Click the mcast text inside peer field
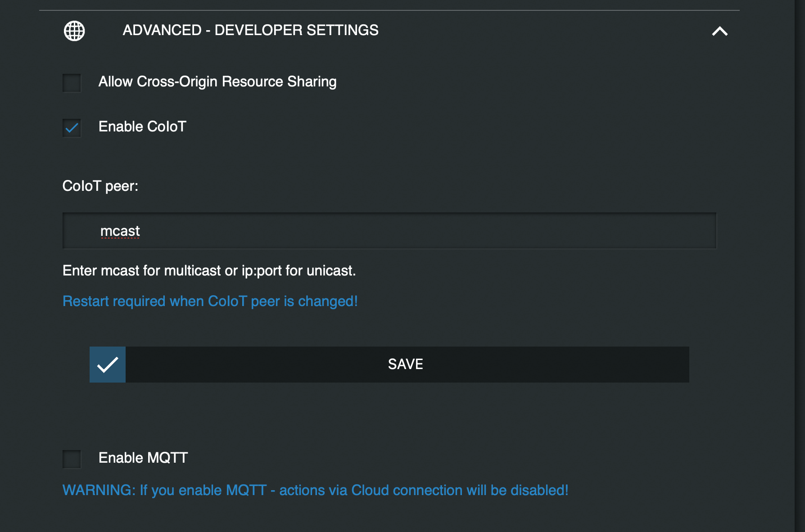 pyautogui.click(x=120, y=231)
